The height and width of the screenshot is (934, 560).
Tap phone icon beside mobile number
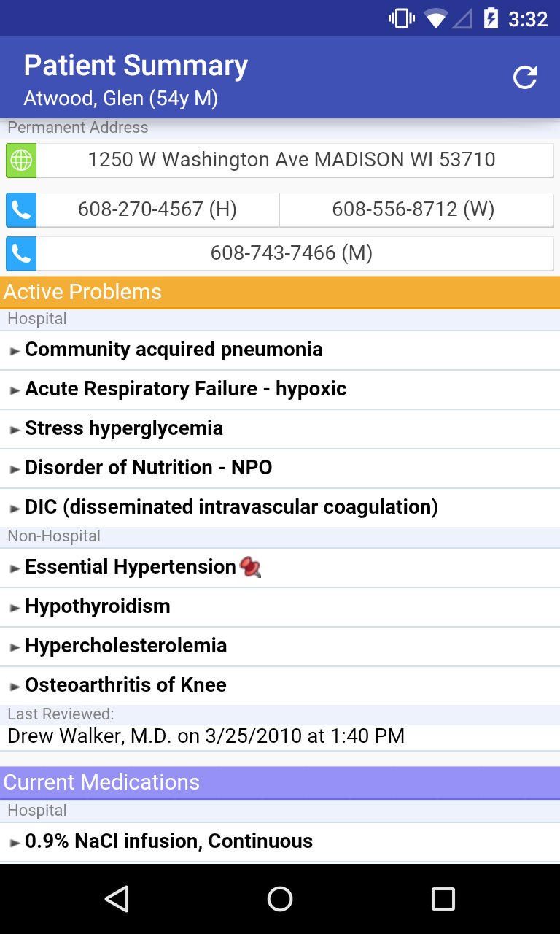21,254
